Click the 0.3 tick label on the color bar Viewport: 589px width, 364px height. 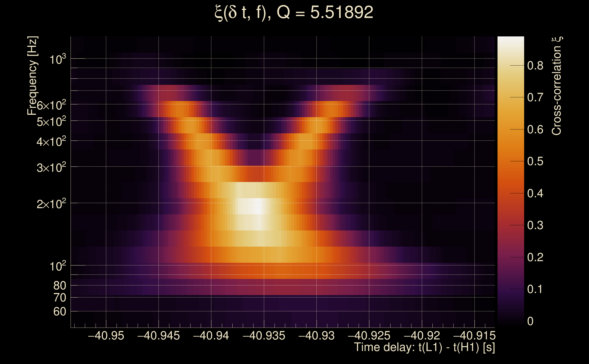point(535,226)
